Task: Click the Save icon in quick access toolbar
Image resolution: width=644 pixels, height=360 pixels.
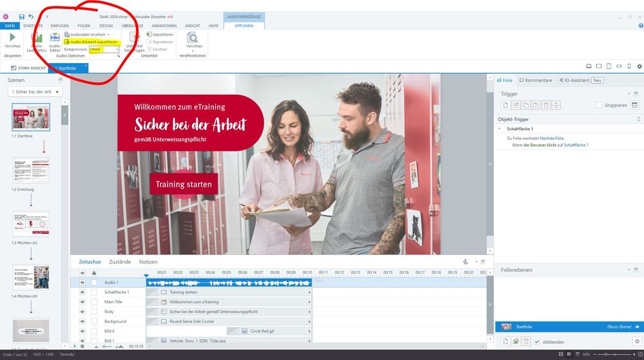Action: tap(22, 17)
